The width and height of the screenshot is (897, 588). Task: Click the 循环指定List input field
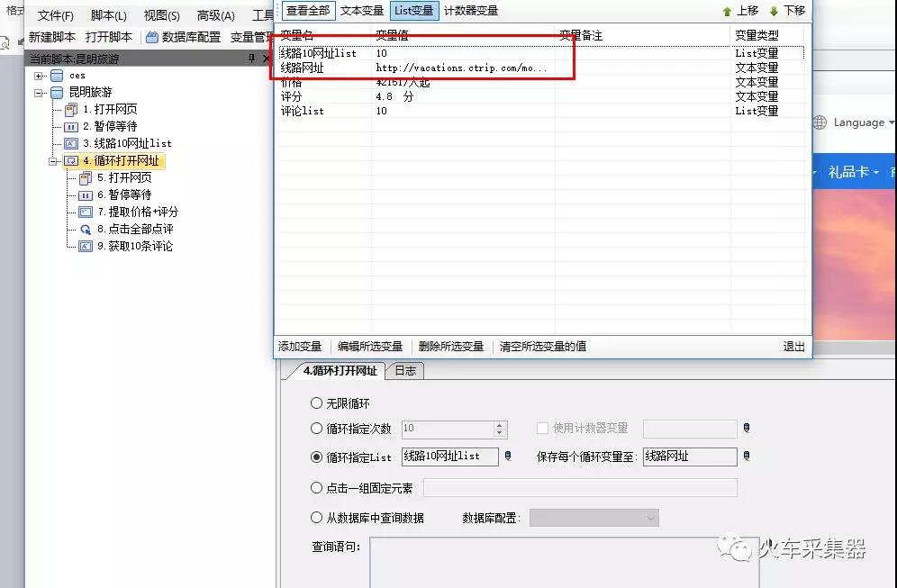click(x=450, y=457)
